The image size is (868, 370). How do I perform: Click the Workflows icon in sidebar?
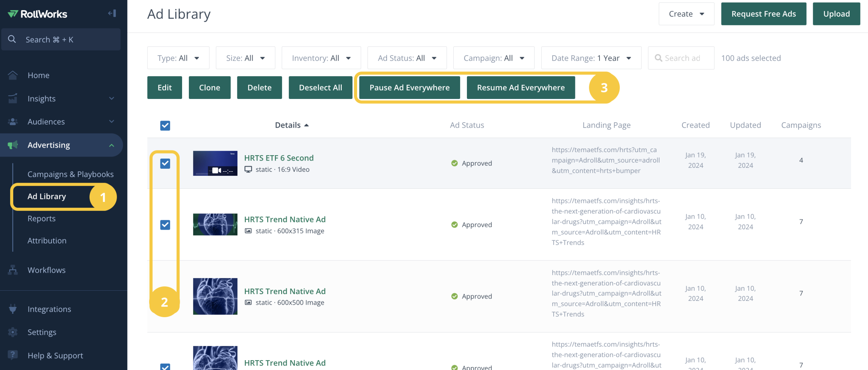tap(13, 270)
